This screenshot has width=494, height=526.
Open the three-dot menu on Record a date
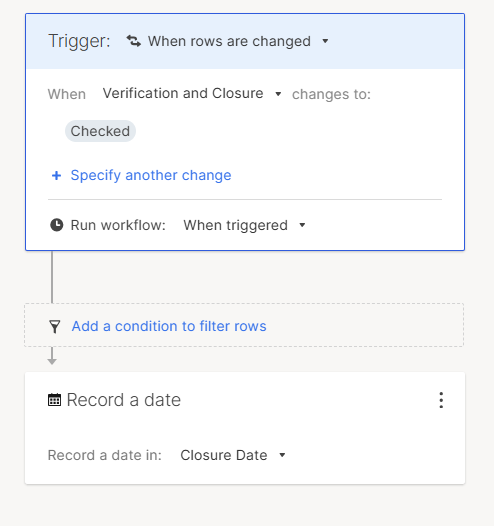(x=441, y=400)
